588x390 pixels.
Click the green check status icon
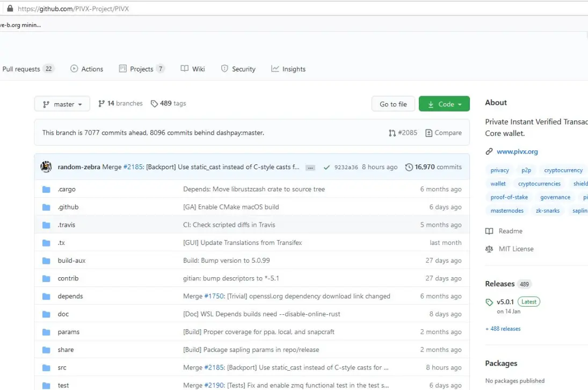[x=326, y=167]
